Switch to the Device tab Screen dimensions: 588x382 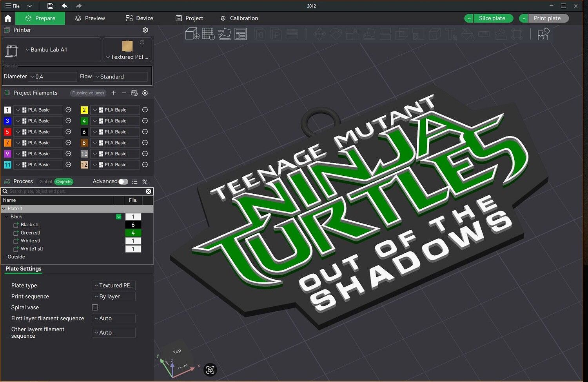(x=140, y=18)
